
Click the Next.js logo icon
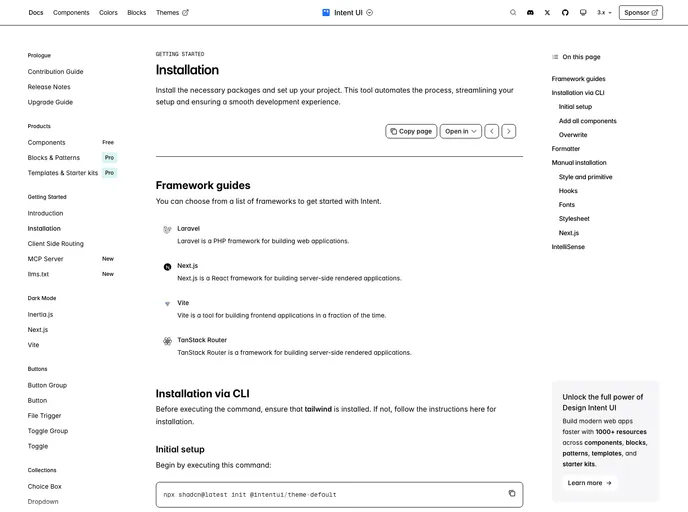pyautogui.click(x=167, y=267)
